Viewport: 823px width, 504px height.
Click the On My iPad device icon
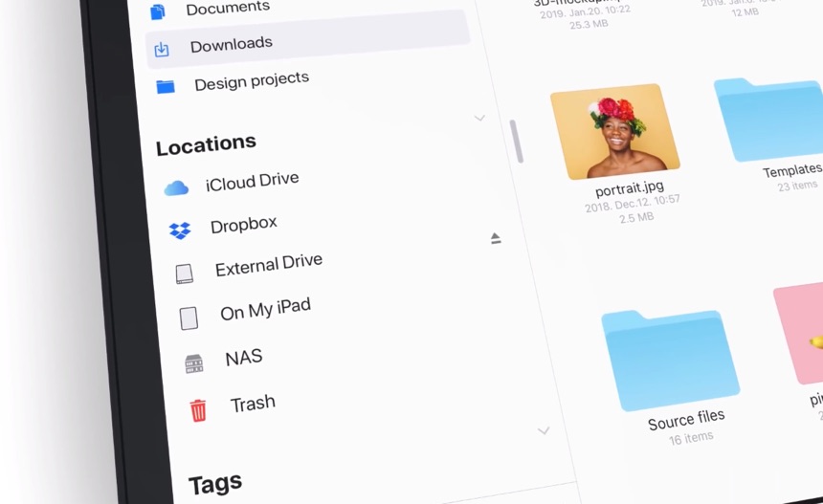[189, 318]
